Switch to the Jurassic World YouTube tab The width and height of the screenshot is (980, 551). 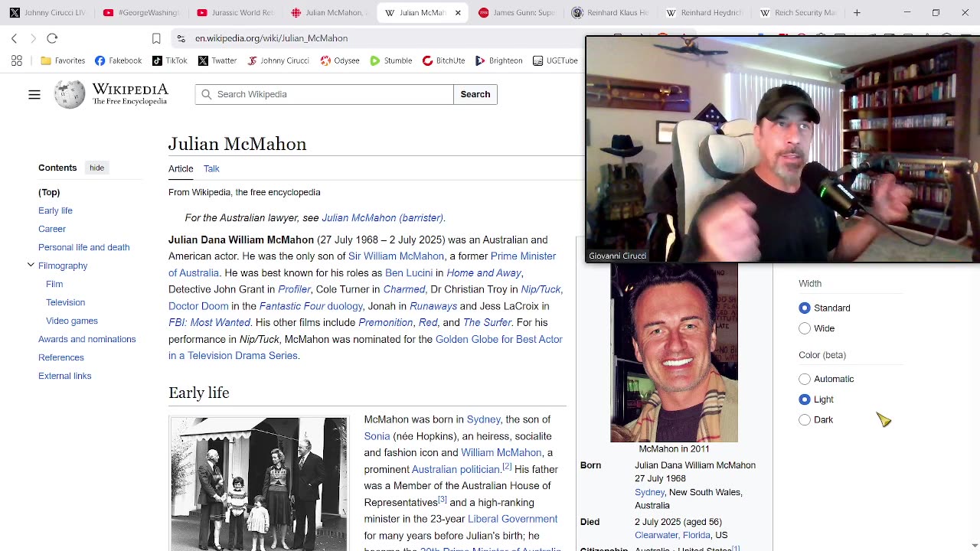pyautogui.click(x=235, y=12)
